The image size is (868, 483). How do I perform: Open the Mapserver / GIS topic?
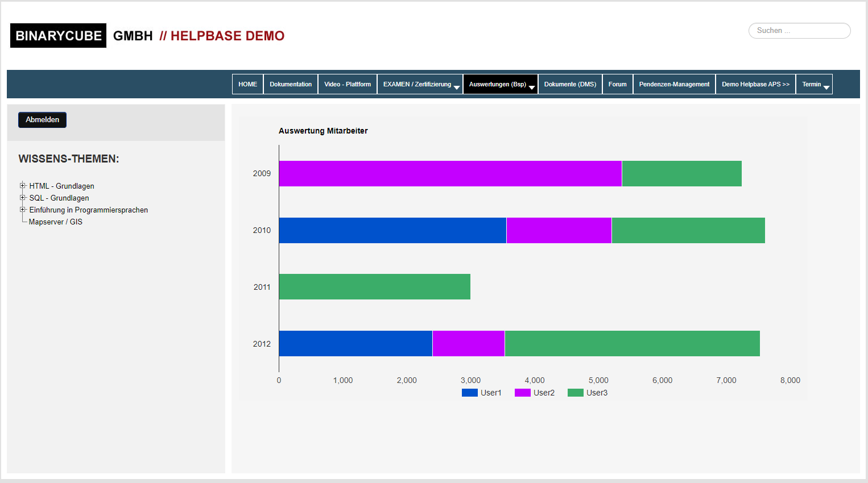click(x=55, y=222)
